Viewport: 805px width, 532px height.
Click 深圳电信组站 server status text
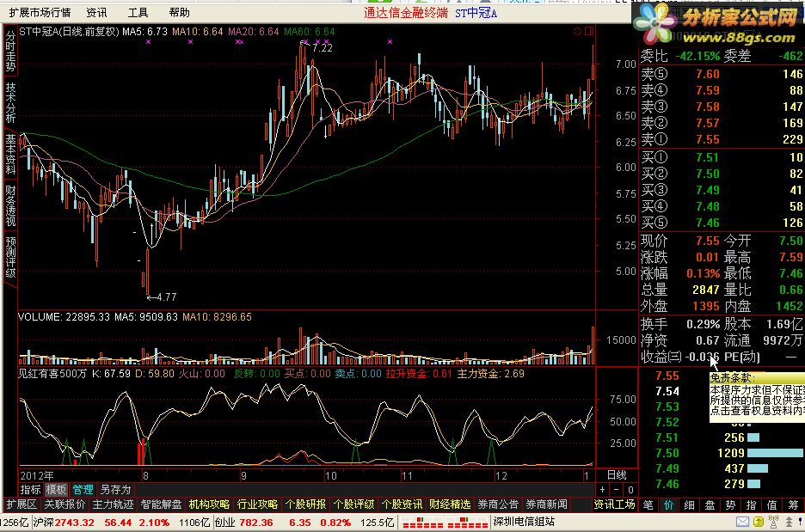524,522
